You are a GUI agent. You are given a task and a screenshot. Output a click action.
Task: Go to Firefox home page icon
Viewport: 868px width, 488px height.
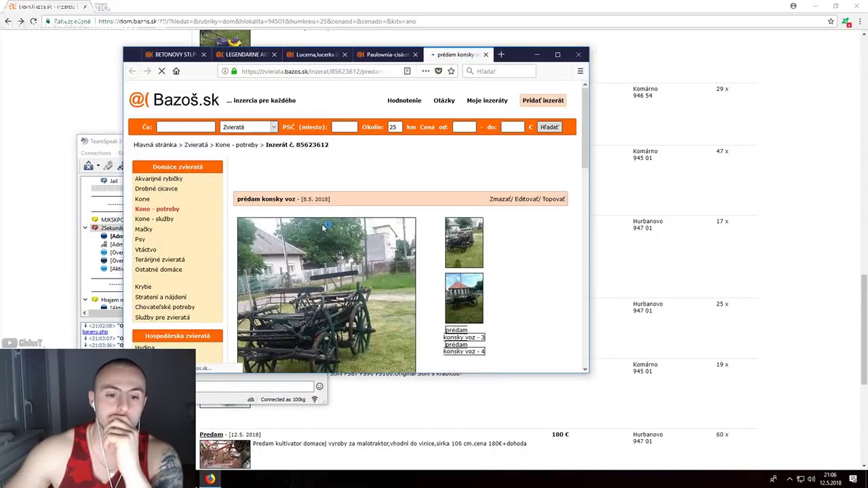(176, 71)
